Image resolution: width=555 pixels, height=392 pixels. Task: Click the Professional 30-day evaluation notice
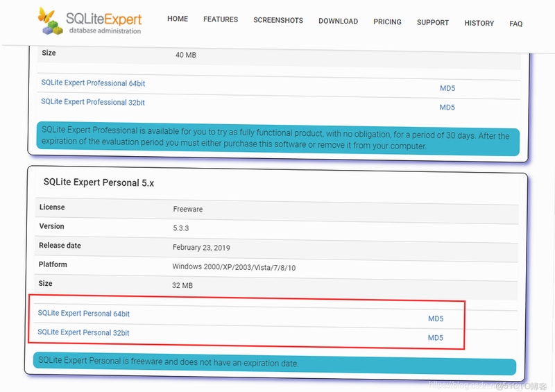click(x=278, y=139)
